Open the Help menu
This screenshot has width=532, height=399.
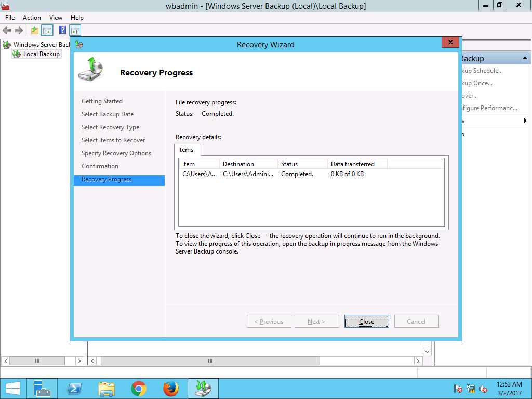click(77, 18)
